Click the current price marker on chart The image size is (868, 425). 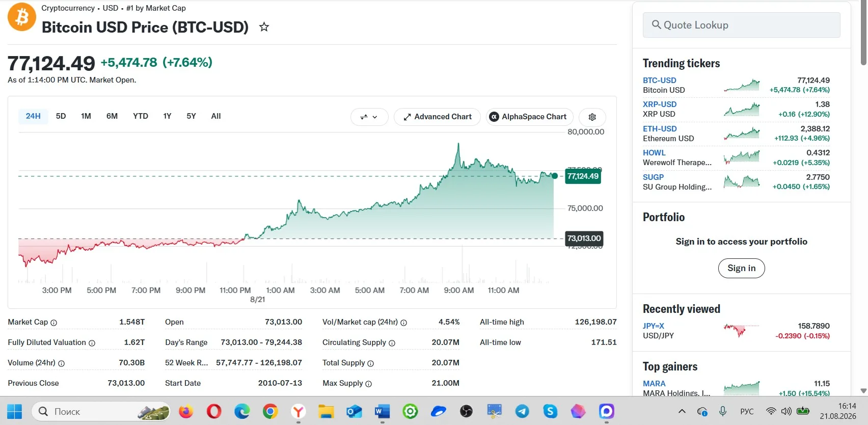pyautogui.click(x=554, y=176)
